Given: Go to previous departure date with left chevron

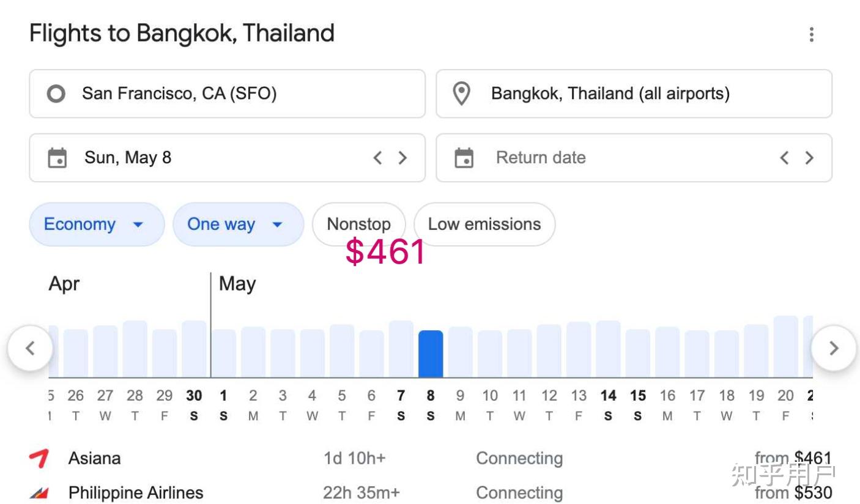Looking at the screenshot, I should (x=377, y=158).
